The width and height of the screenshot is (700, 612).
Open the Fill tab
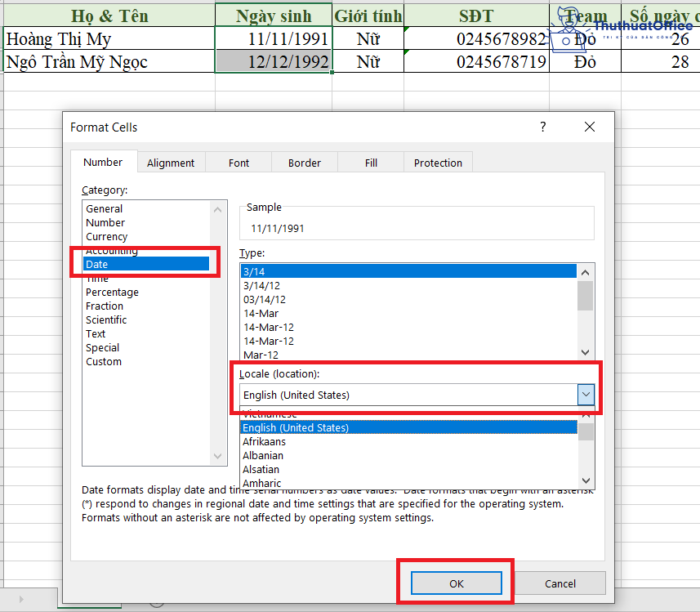tap(370, 162)
